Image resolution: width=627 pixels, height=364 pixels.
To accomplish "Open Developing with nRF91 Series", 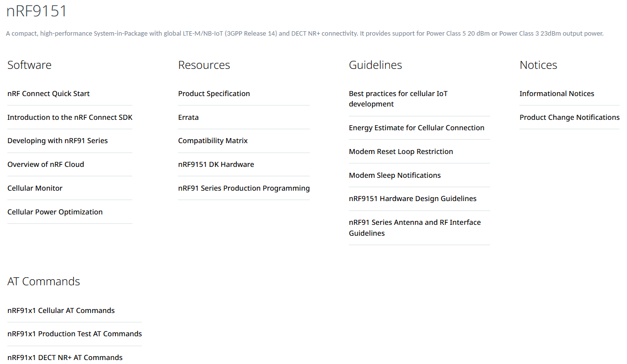I will point(57,141).
